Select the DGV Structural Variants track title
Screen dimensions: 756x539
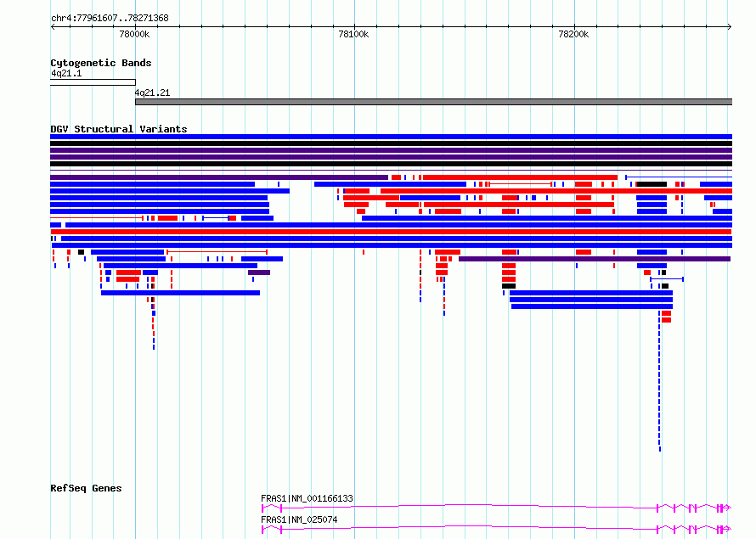point(119,129)
